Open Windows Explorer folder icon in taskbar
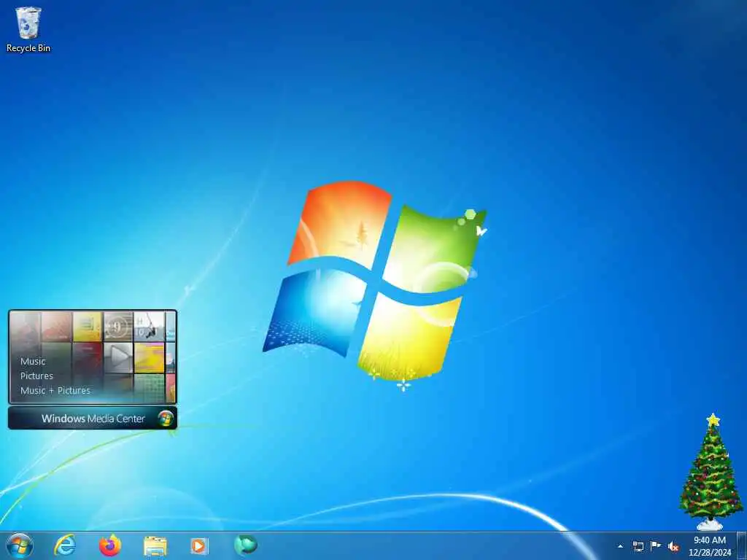 155,546
